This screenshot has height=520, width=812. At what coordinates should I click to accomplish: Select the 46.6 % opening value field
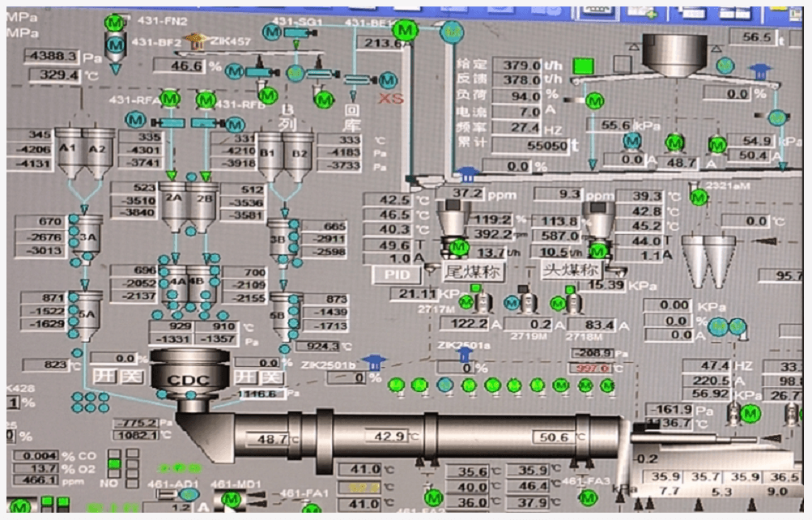(x=187, y=66)
